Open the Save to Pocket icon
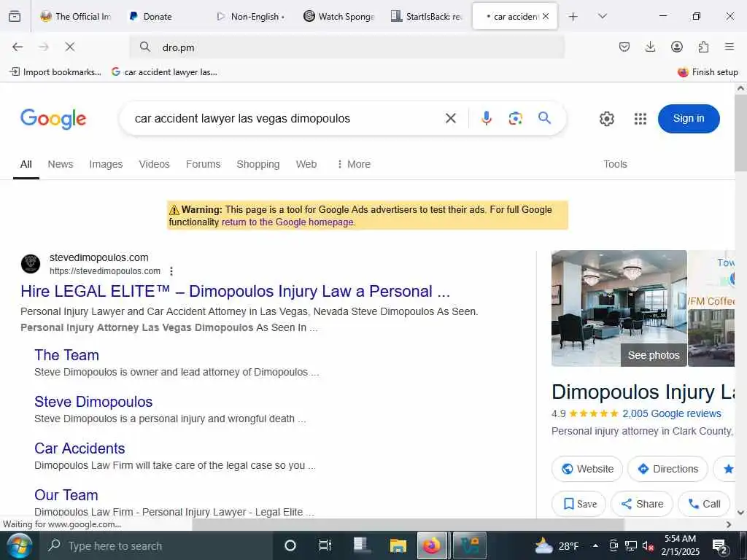747x560 pixels. 624,47
